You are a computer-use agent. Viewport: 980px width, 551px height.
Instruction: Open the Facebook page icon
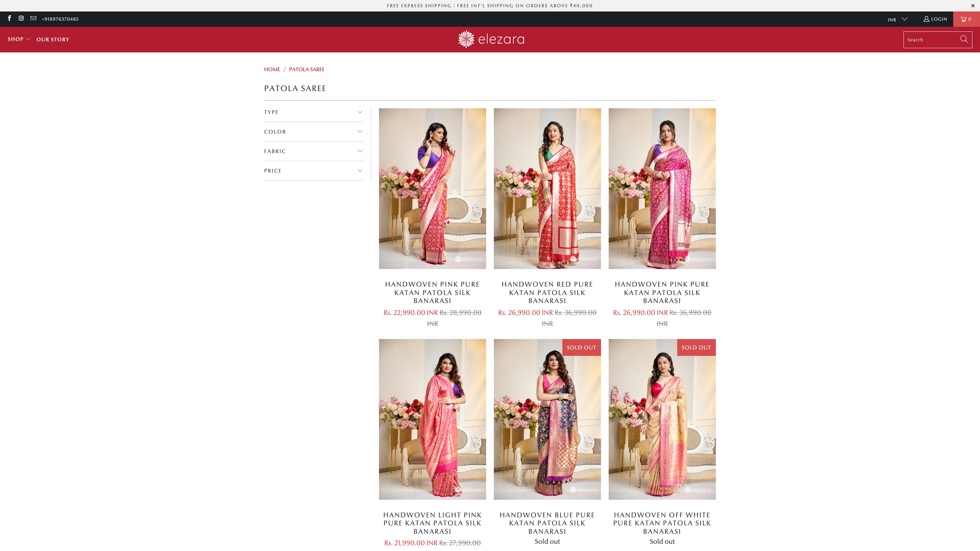(9, 18)
